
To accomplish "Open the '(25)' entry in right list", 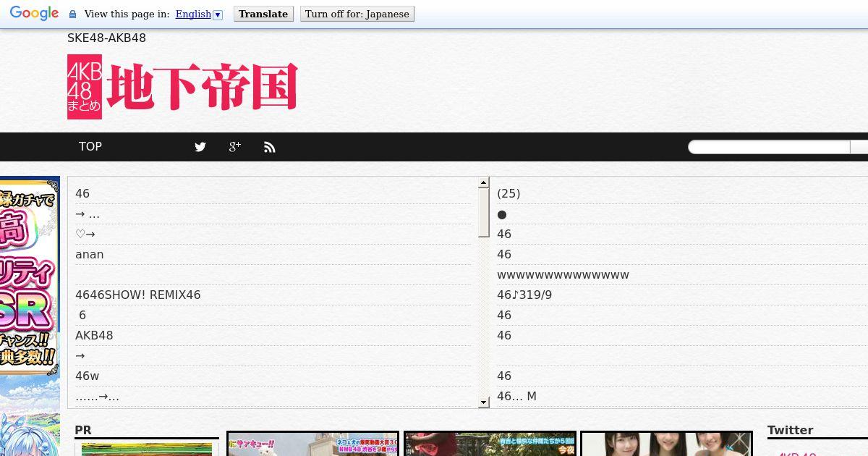I will (509, 193).
